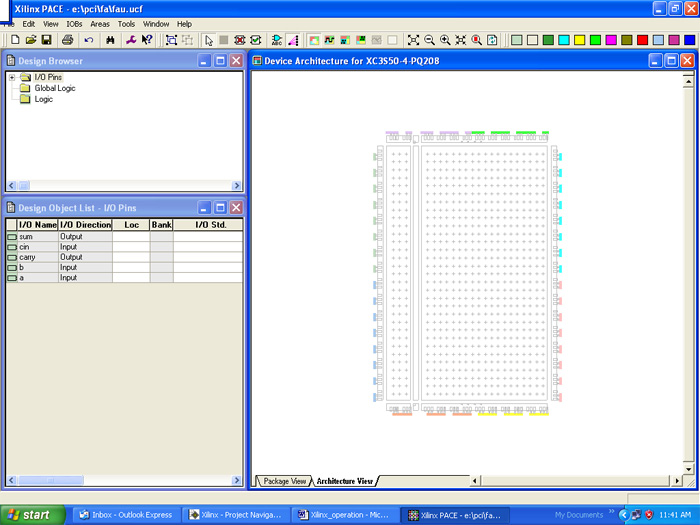Pick the dark blue color swatch
Image resolution: width=700 pixels, height=525 pixels.
coord(690,40)
